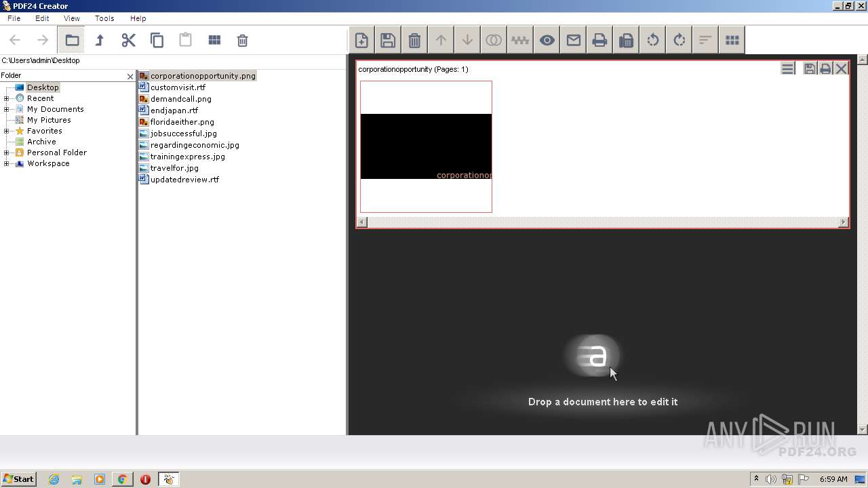Delete the selected file in browser
Viewport: 868px width, 488px height.
click(x=242, y=41)
